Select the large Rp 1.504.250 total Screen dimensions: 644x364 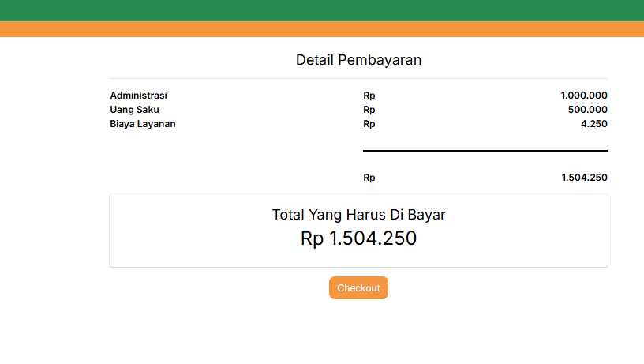tap(358, 238)
